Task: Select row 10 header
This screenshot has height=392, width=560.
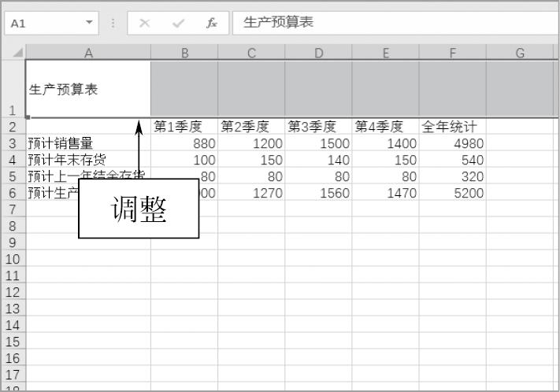Action: (13, 259)
